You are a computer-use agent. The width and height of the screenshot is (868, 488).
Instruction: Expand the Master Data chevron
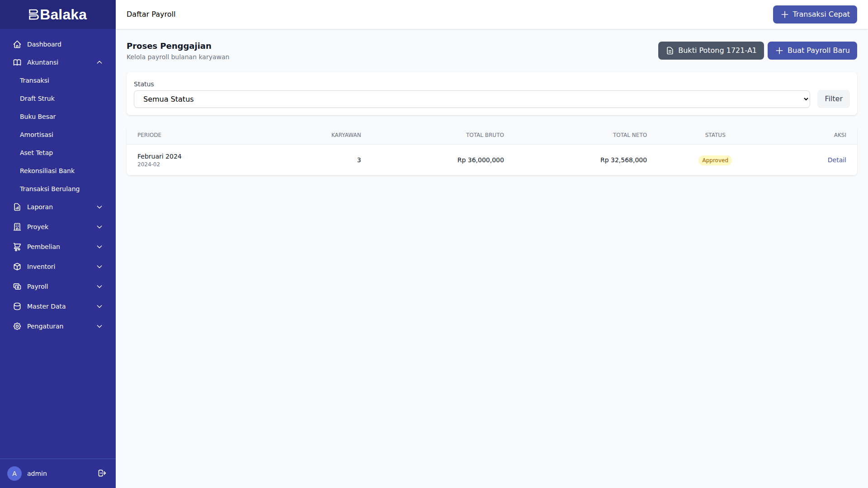pyautogui.click(x=99, y=306)
